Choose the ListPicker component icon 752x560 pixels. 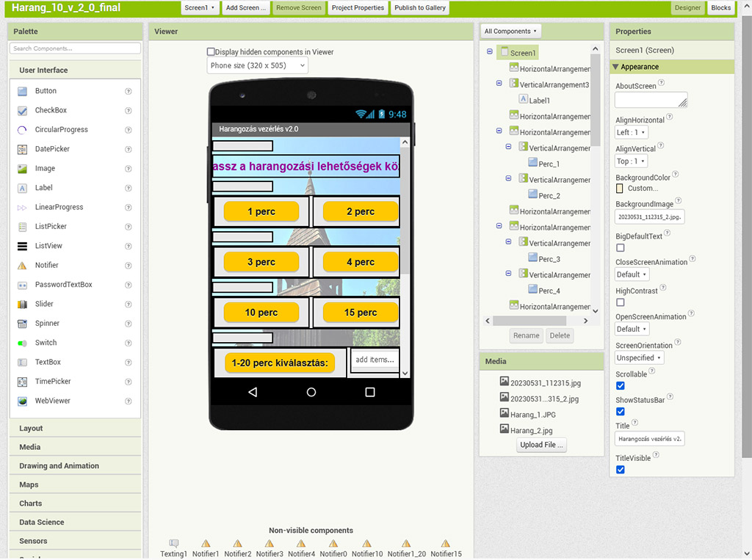[x=22, y=227]
